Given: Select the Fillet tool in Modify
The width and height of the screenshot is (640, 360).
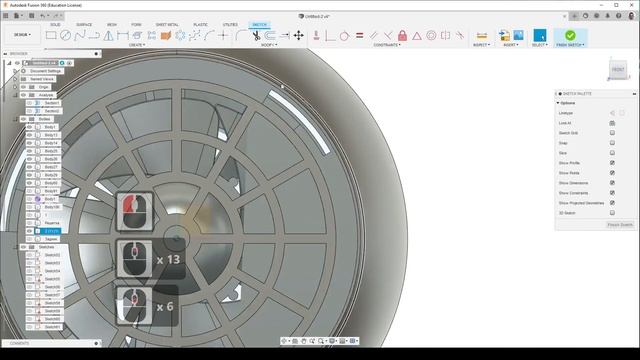Looking at the screenshot, I should [x=241, y=36].
